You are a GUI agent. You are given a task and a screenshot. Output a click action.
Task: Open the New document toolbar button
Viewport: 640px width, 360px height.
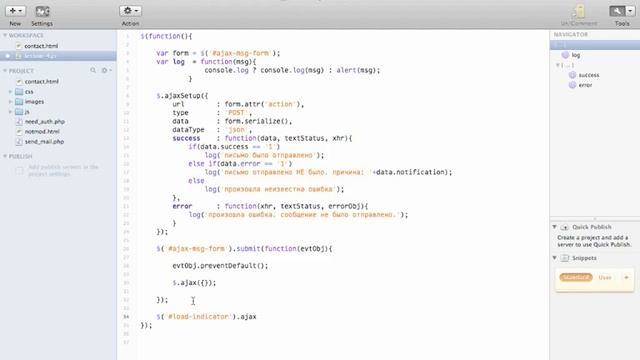(x=15, y=11)
